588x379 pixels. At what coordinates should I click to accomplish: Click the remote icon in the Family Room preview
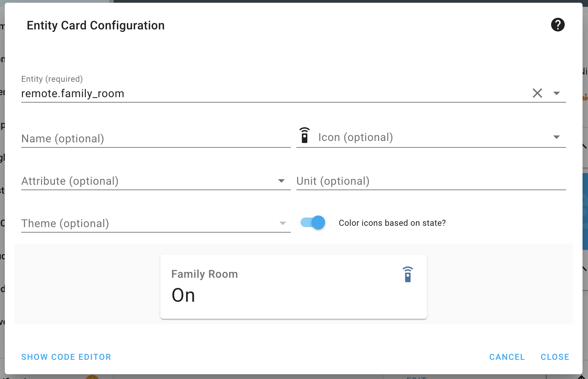point(407,274)
